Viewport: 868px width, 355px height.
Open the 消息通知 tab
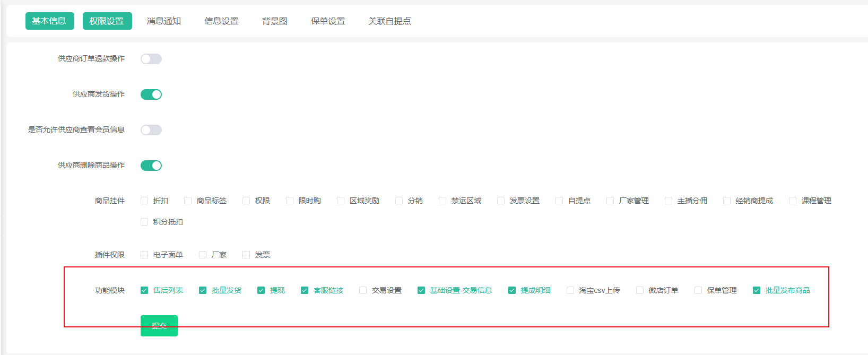[163, 21]
